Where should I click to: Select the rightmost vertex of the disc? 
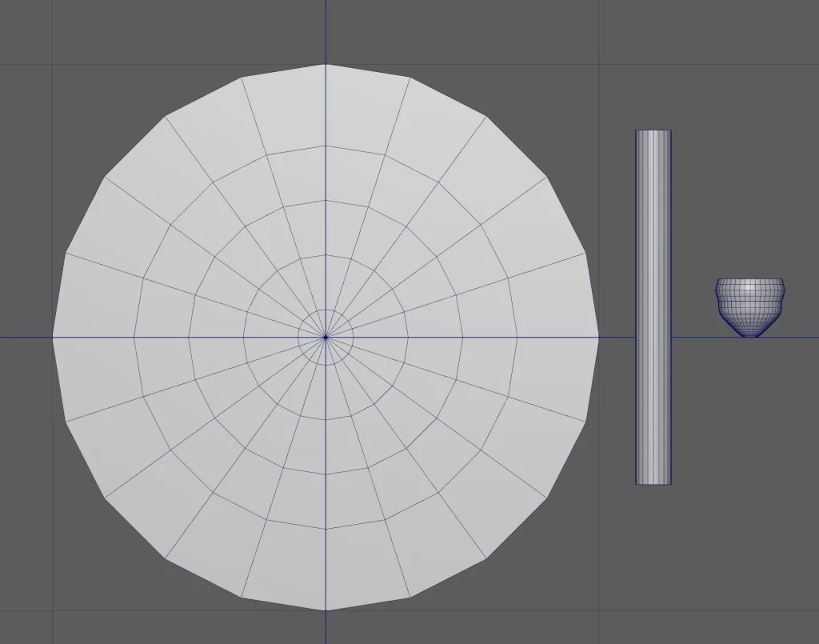[x=598, y=337]
